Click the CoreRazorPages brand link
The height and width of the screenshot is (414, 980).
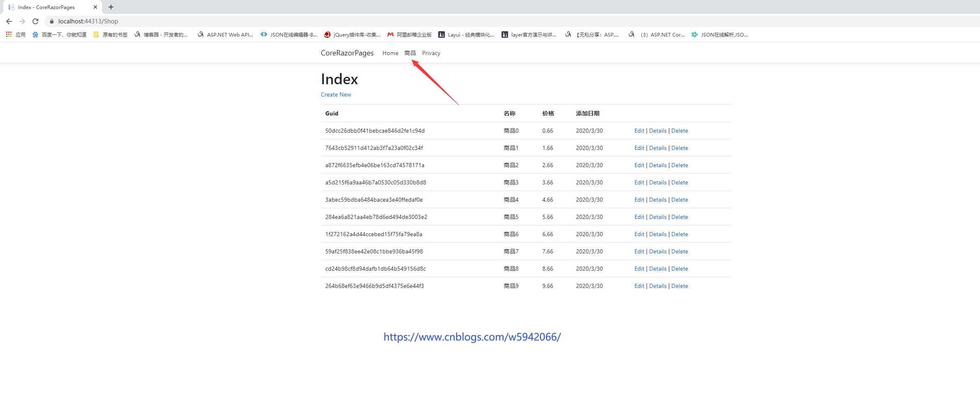[347, 53]
